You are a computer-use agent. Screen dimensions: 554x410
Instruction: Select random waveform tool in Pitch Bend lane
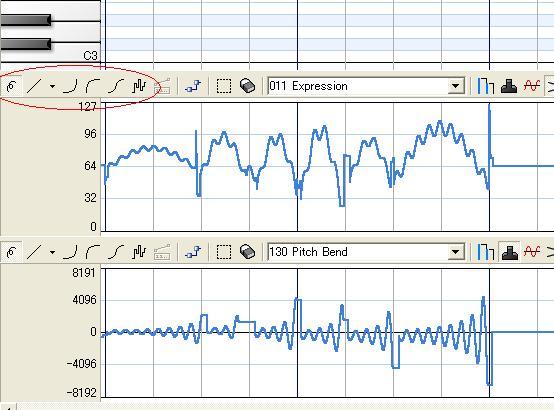coord(139,252)
